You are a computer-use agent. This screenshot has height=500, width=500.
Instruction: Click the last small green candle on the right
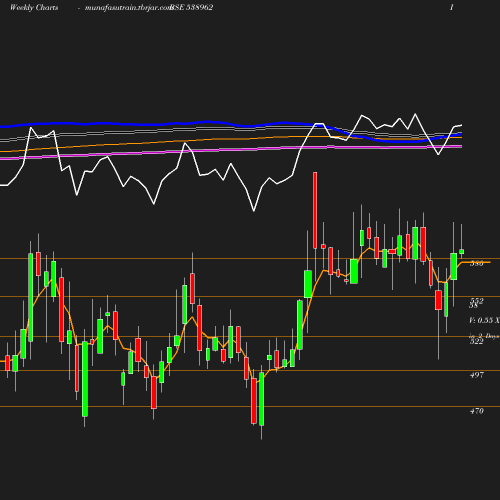462,252
